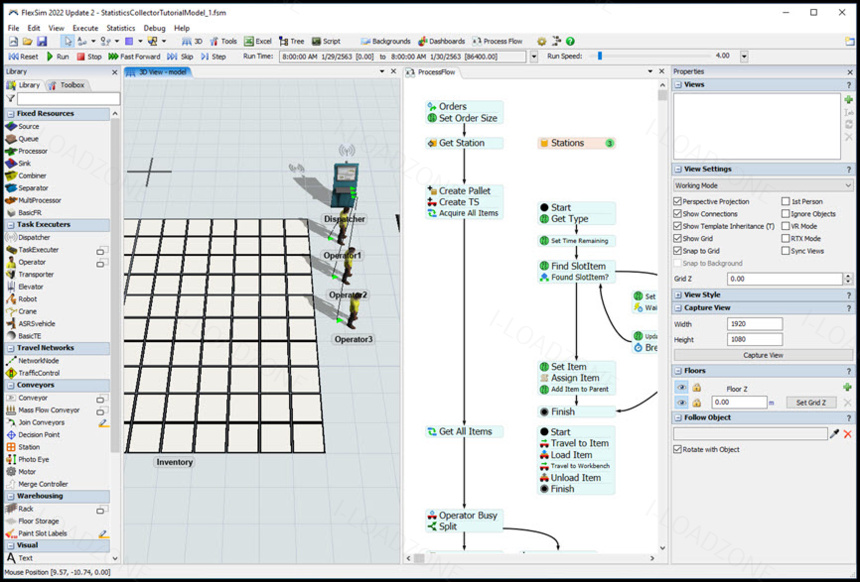Open the Dashboards toolbar button
860x582 pixels.
pos(442,41)
